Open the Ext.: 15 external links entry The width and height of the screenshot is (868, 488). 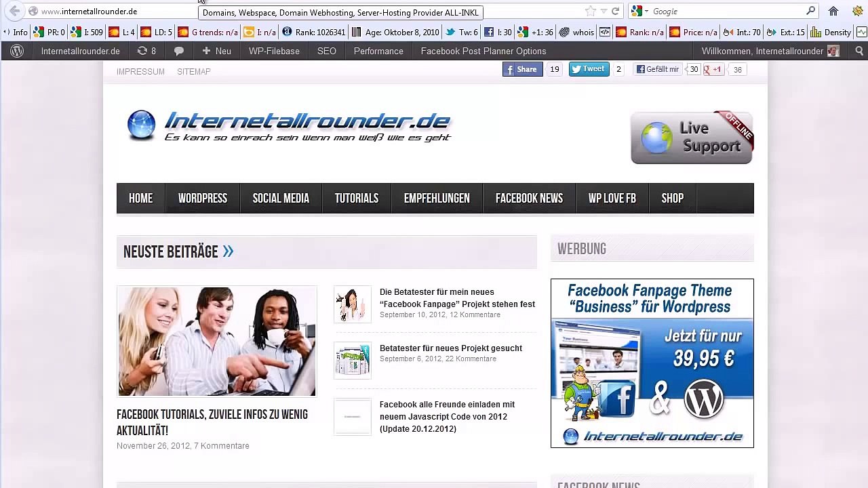pos(785,32)
